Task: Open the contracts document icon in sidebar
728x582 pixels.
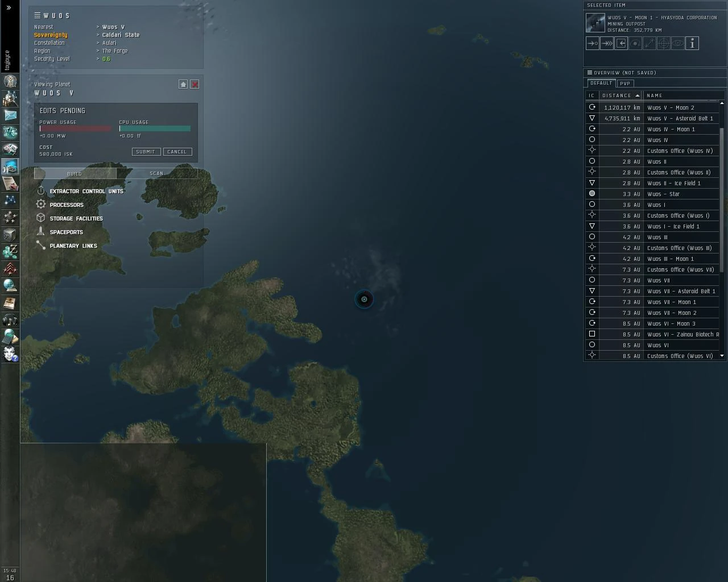Action: coord(10,183)
